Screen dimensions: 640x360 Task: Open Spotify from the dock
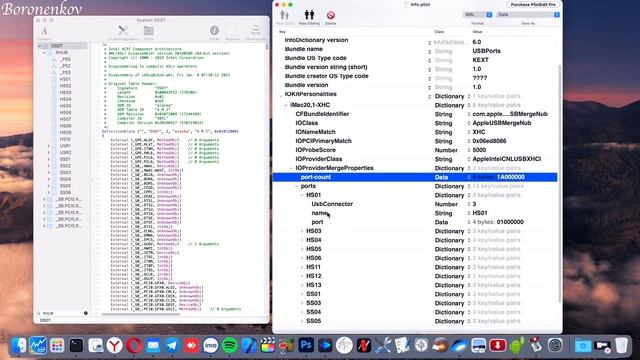(x=230, y=345)
